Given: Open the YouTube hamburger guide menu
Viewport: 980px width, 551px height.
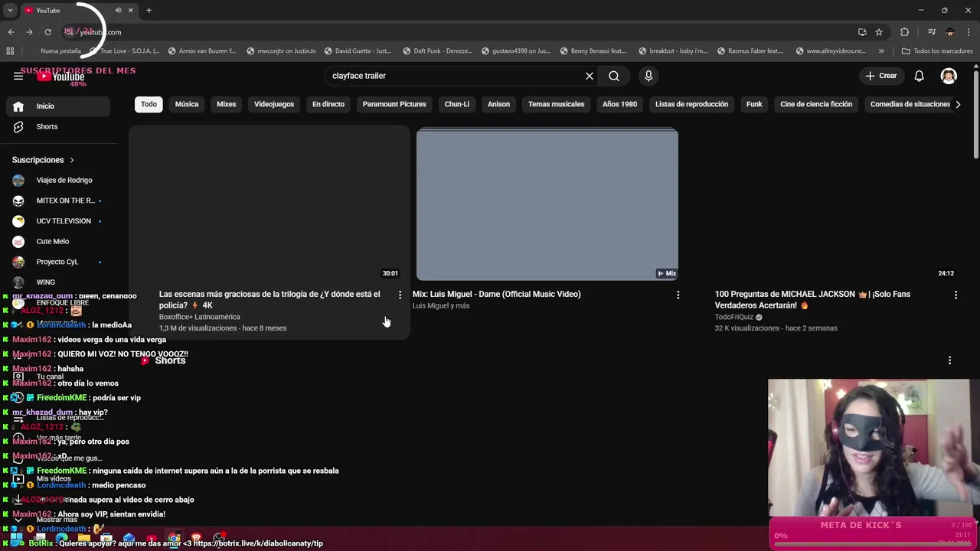Looking at the screenshot, I should click(18, 76).
